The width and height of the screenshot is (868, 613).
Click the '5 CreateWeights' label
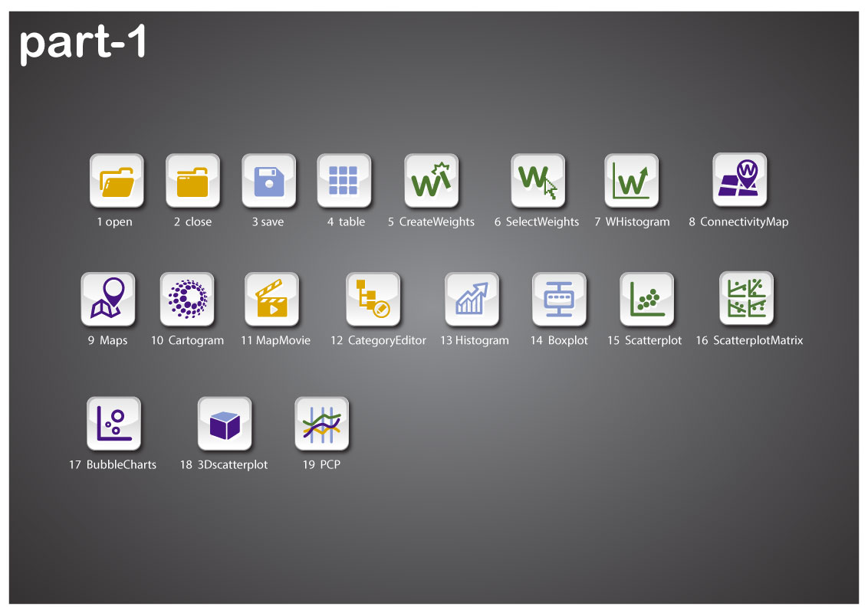[431, 222]
